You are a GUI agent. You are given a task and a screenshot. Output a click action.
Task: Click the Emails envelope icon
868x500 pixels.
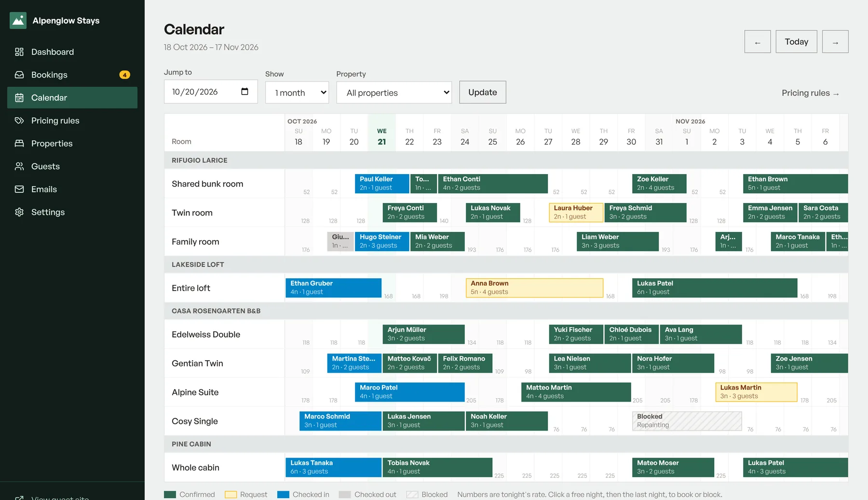[19, 189]
